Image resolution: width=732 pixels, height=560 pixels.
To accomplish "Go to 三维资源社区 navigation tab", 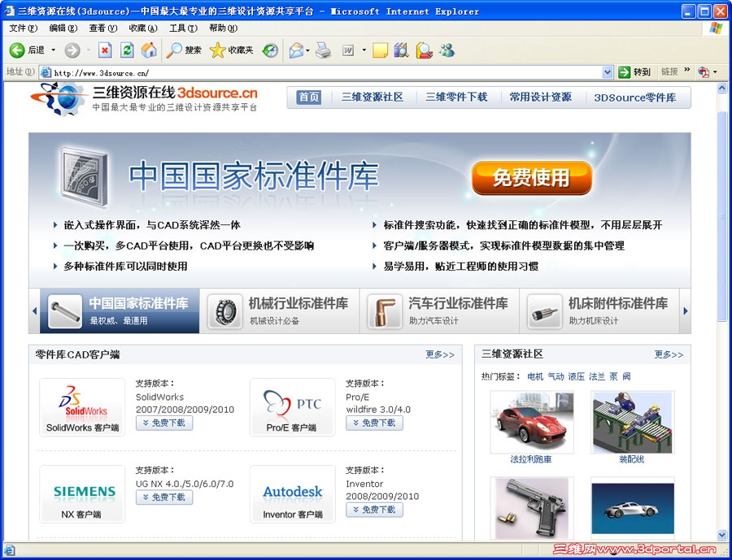I will [x=372, y=97].
